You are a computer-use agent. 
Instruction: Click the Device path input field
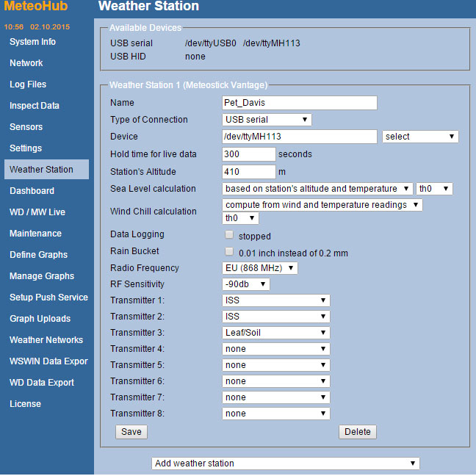pos(300,137)
